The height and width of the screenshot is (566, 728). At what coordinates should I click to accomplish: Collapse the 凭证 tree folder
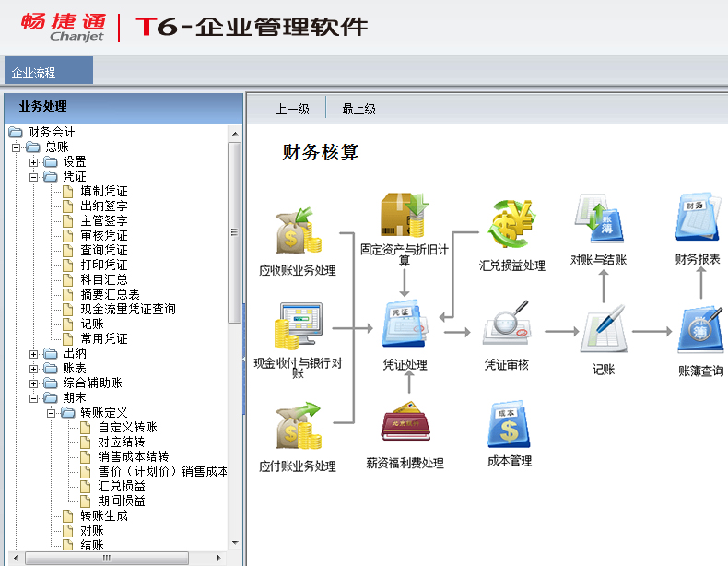pyautogui.click(x=34, y=177)
